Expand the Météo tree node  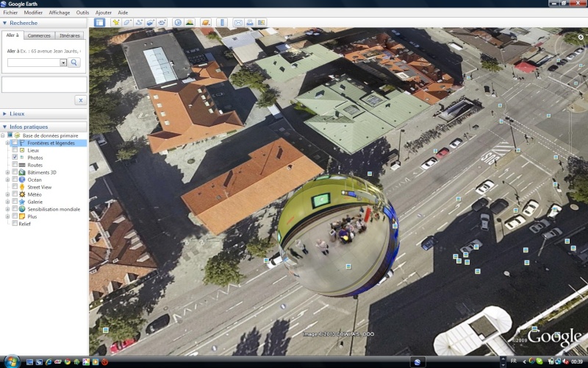[7, 194]
